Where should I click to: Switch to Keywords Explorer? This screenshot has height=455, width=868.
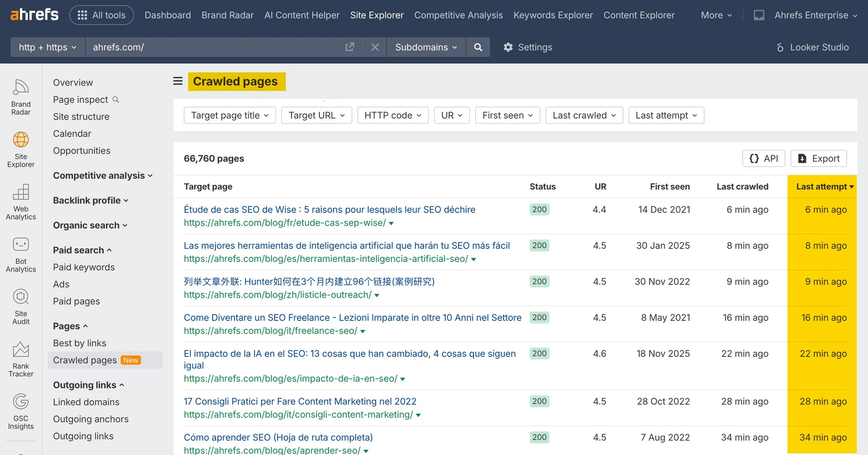(x=553, y=15)
